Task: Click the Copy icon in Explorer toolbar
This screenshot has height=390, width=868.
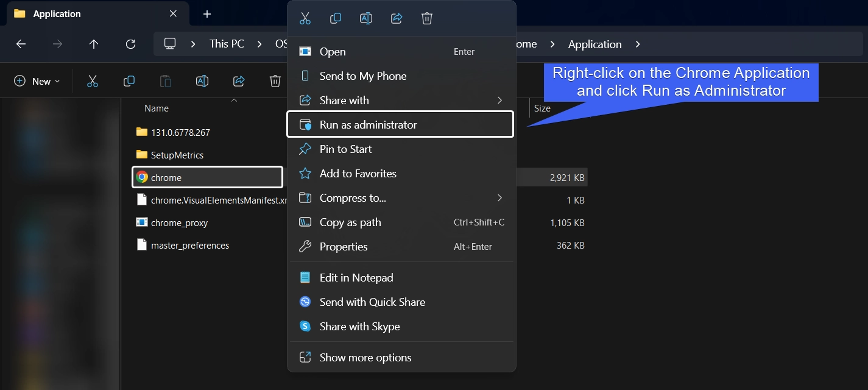Action: click(x=129, y=81)
